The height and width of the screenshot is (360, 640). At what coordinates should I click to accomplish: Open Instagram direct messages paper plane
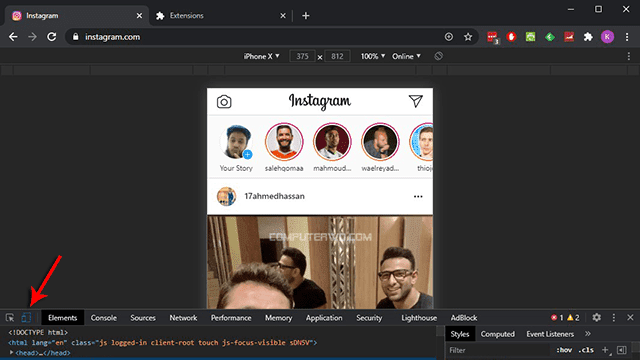pos(416,101)
